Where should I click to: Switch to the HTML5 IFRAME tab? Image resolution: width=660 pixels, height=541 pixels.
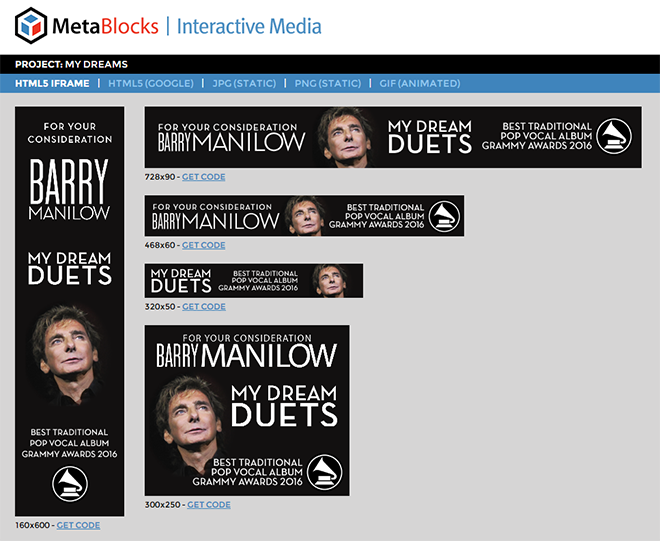click(52, 83)
